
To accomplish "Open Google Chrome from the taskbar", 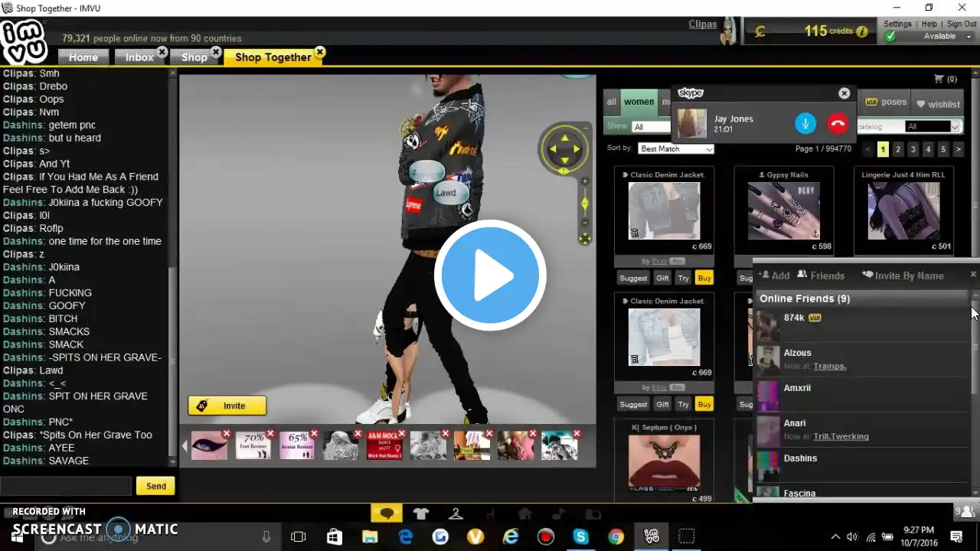I will (616, 536).
